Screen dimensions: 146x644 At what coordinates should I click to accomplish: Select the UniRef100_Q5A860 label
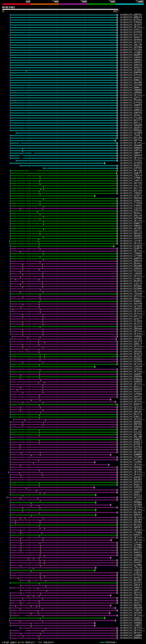[x=131, y=236]
